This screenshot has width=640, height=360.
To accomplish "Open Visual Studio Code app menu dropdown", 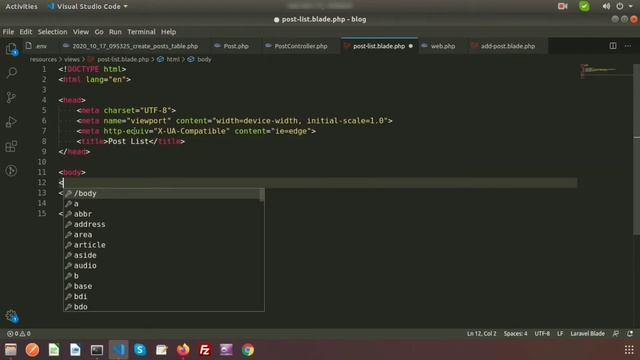I will pyautogui.click(x=88, y=6).
